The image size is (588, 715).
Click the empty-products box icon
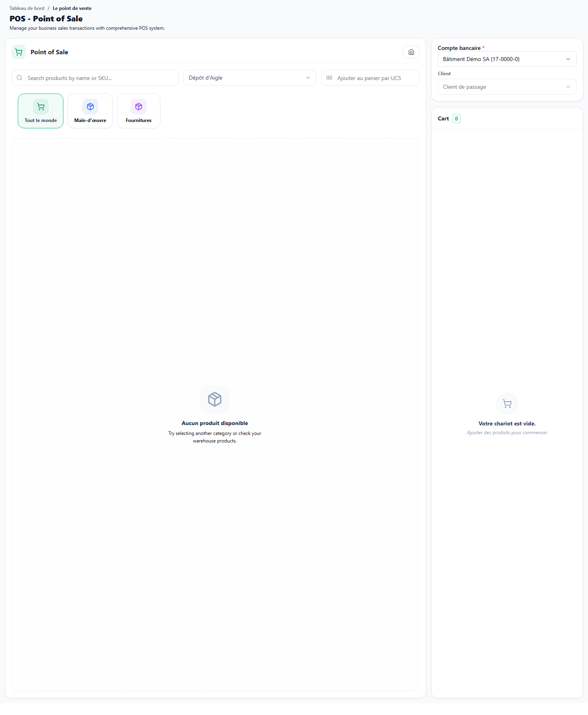[215, 399]
